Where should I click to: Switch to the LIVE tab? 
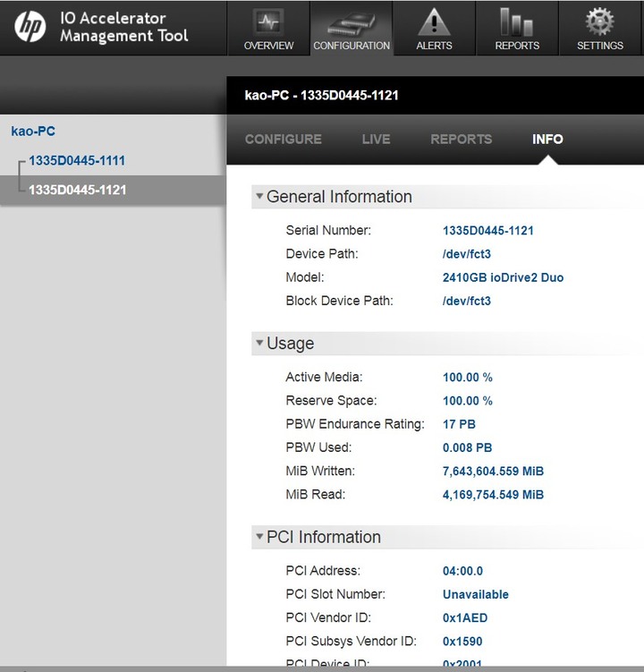click(376, 140)
